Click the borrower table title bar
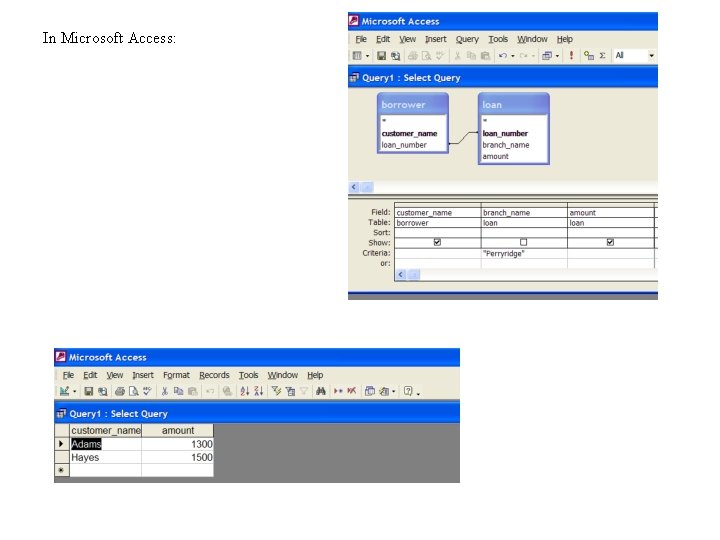 pyautogui.click(x=413, y=104)
